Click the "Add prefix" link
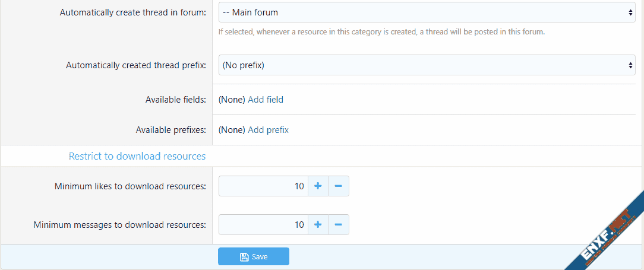The width and height of the screenshot is (644, 270). [x=268, y=130]
